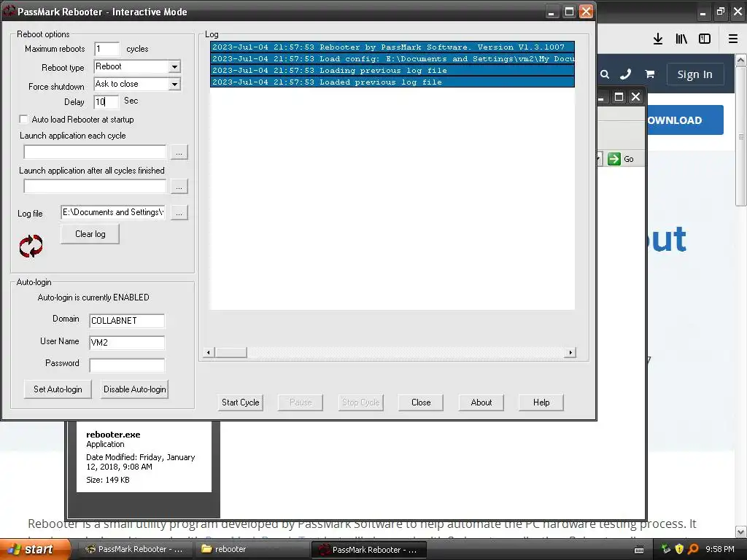The image size is (747, 560).
Task: Click the Close button in Rebooter
Action: [x=421, y=402]
